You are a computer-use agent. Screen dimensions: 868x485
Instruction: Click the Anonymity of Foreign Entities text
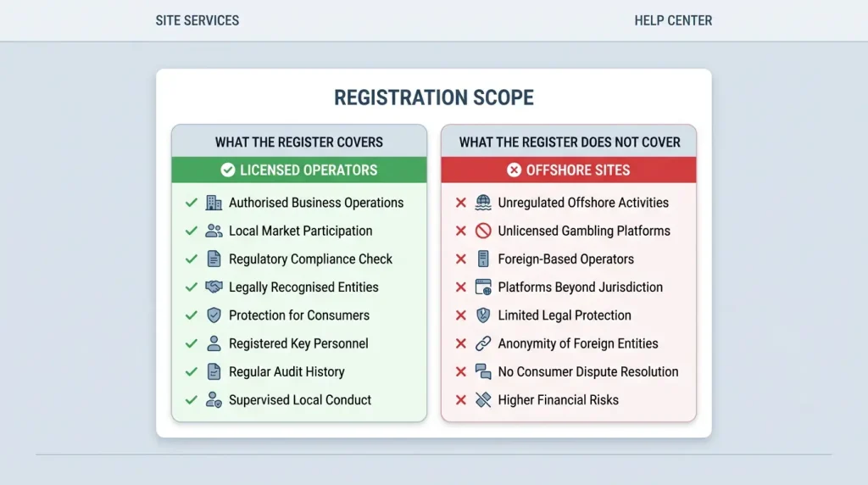point(578,343)
